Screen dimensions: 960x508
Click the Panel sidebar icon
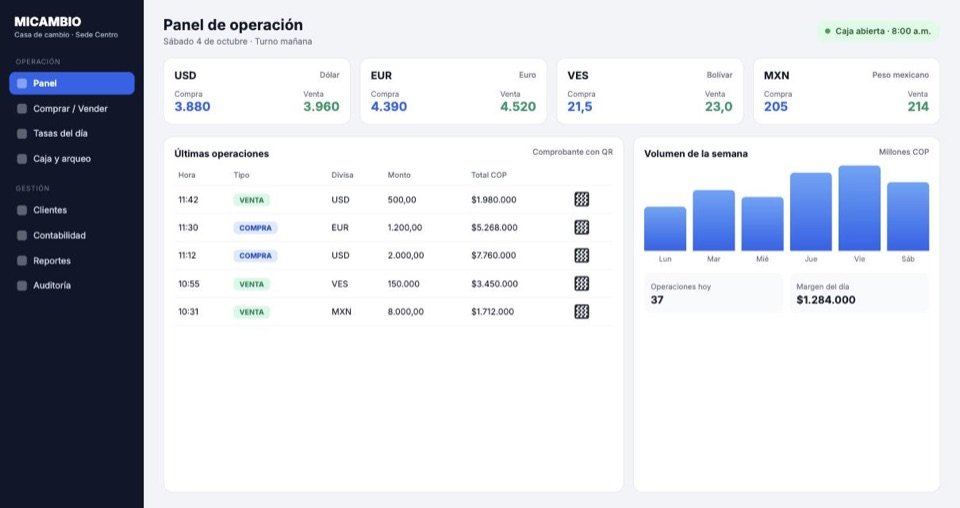pos(22,83)
